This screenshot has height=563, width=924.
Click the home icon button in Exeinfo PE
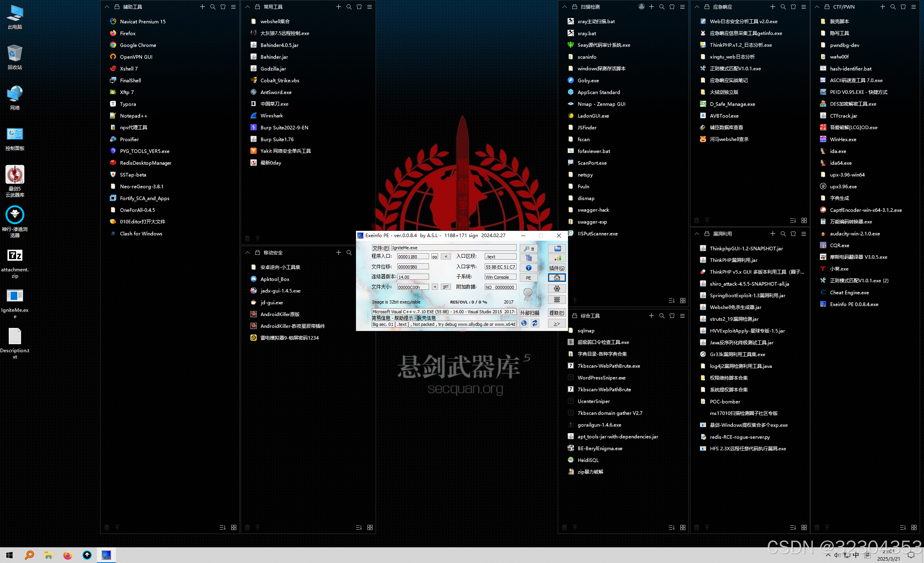(557, 278)
